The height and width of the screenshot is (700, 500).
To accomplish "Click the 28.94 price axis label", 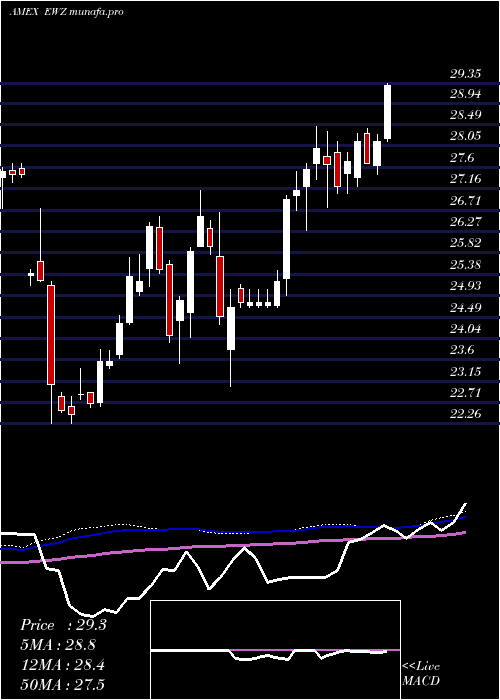I will click(465, 94).
